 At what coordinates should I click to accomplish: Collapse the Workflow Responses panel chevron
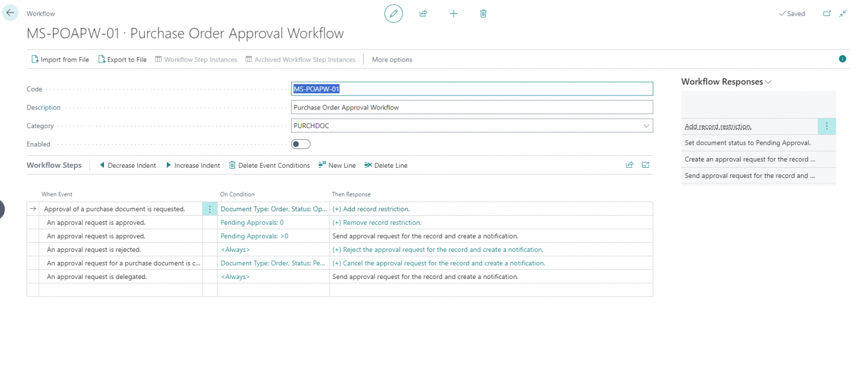(768, 81)
